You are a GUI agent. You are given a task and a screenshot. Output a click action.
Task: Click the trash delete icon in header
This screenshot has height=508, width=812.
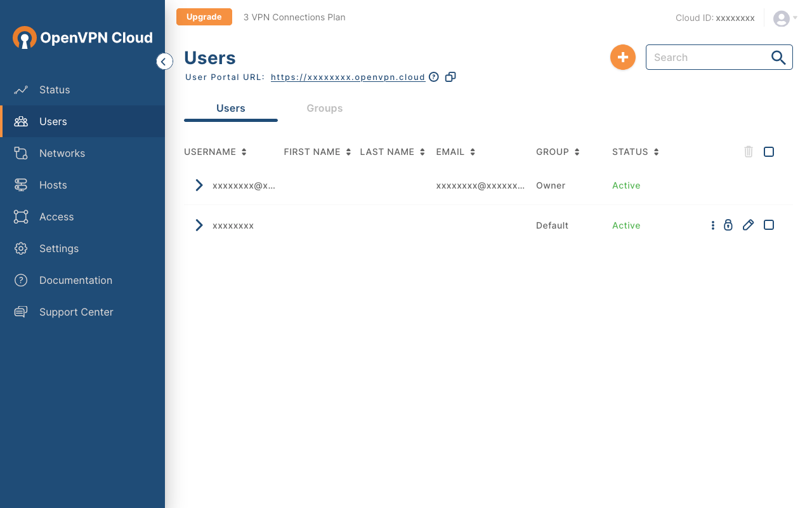point(749,152)
